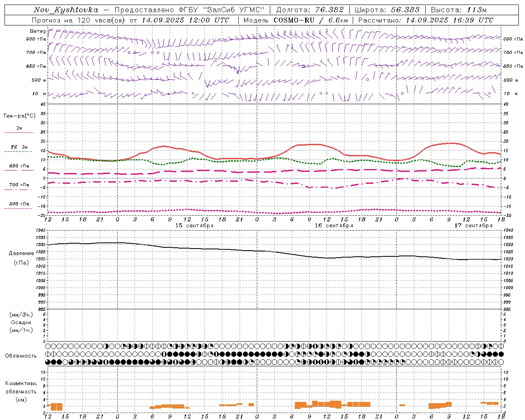Click the left 40 temperature axis value
The height and width of the screenshot is (420, 525).
(43, 105)
